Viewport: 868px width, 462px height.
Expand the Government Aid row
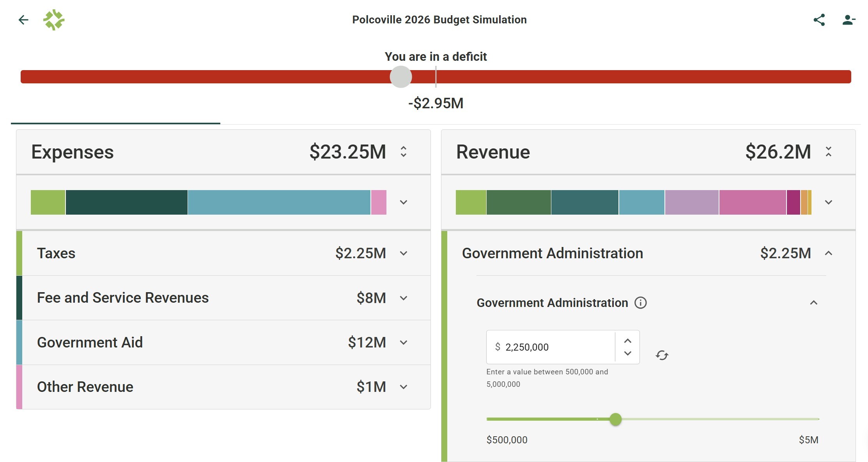(404, 342)
